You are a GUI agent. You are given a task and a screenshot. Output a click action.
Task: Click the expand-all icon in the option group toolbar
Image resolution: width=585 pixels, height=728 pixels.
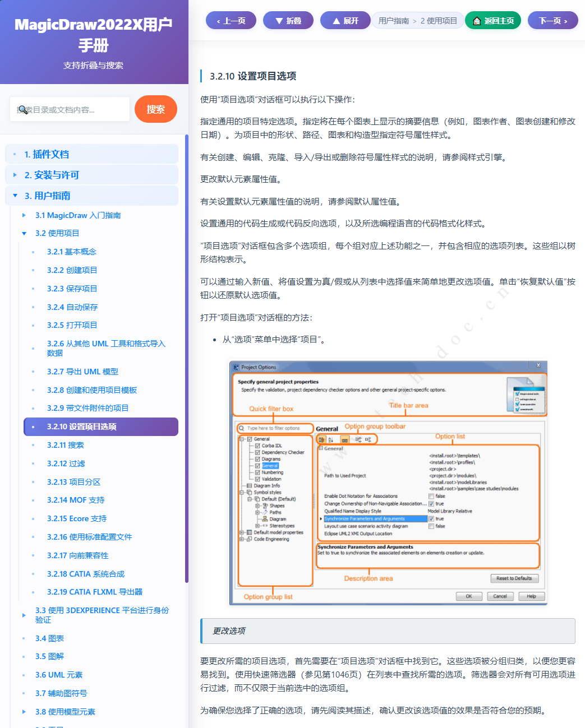pyautogui.click(x=358, y=439)
